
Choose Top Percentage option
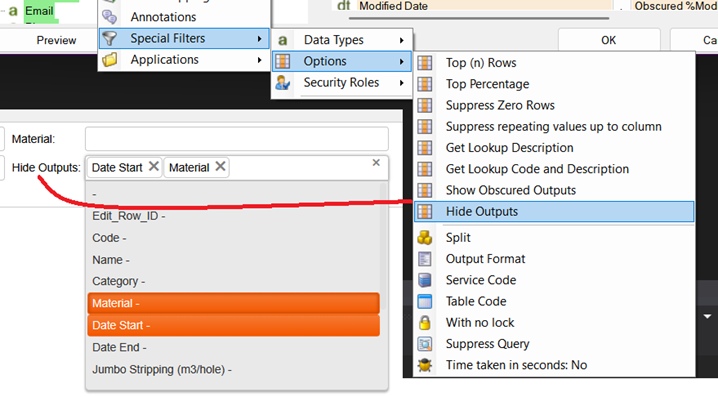pos(554,84)
